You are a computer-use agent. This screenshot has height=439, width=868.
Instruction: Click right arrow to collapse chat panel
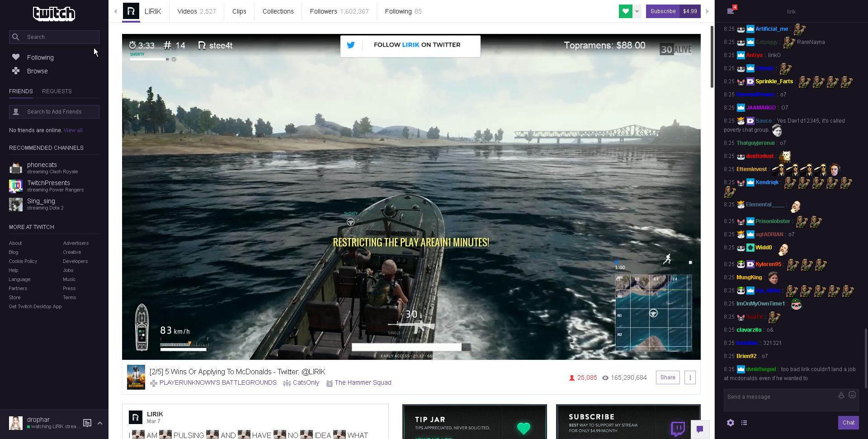tap(708, 11)
